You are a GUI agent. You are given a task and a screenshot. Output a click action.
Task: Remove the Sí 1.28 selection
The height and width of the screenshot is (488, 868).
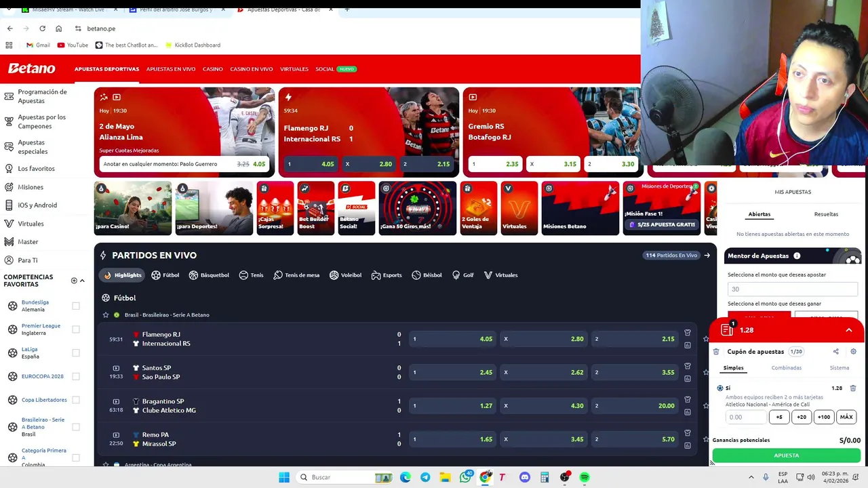pyautogui.click(x=853, y=388)
